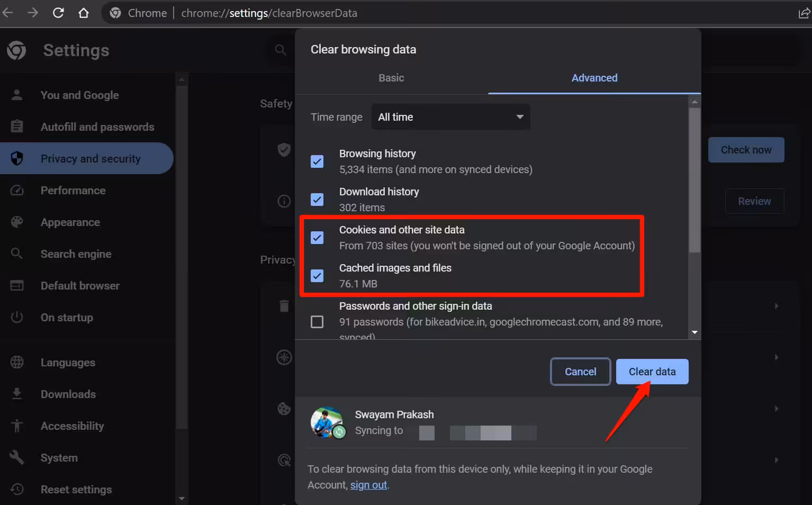Click the System wrench icon
The width and height of the screenshot is (812, 505).
click(17, 457)
